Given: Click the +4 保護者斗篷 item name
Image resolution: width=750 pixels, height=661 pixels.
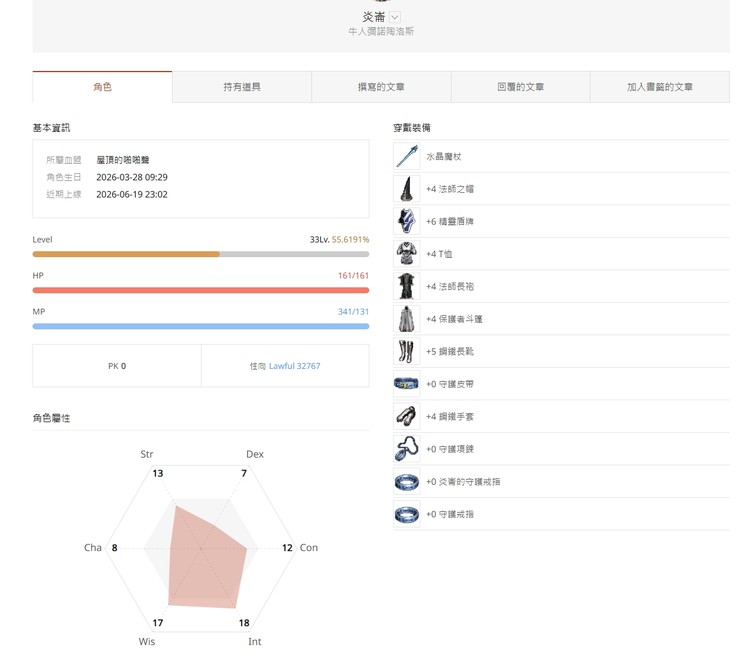Looking at the screenshot, I should coord(454,319).
